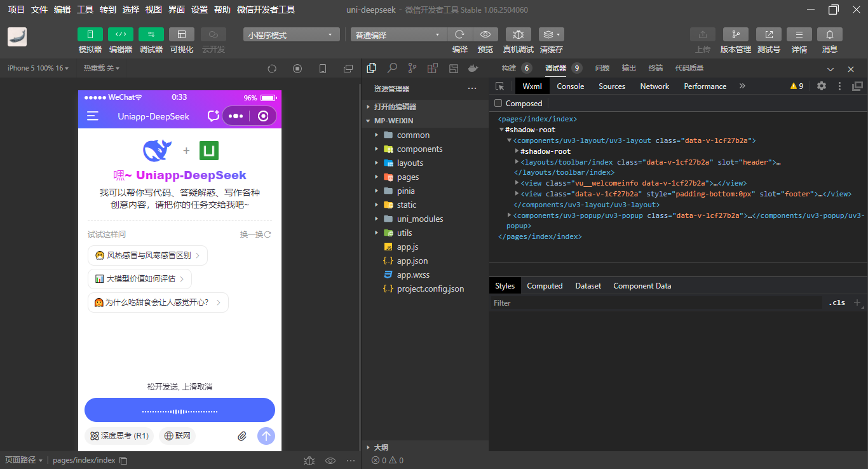Click the Docker whale icon in sidebar

[x=473, y=68]
